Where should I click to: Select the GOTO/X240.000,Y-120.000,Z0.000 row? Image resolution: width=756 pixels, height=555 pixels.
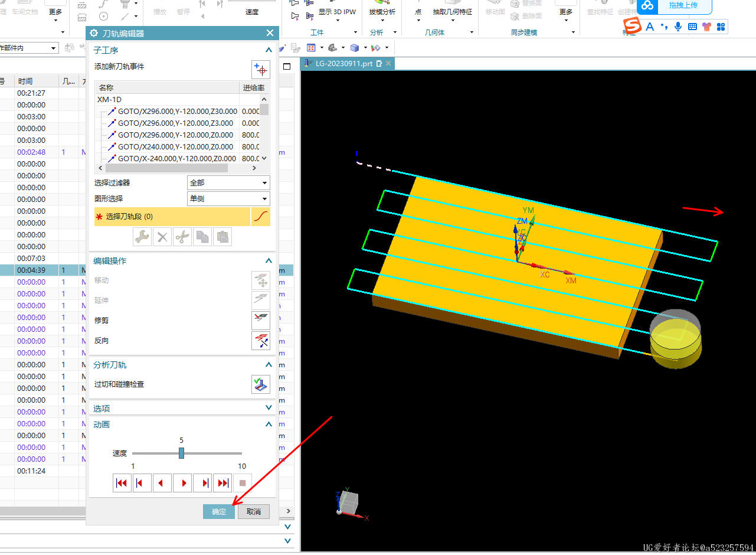point(178,147)
